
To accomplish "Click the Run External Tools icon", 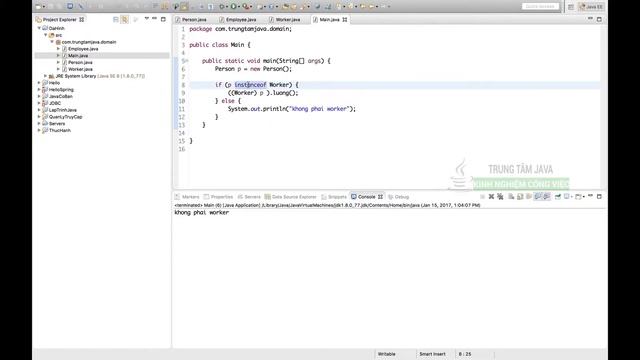I will click(245, 7).
